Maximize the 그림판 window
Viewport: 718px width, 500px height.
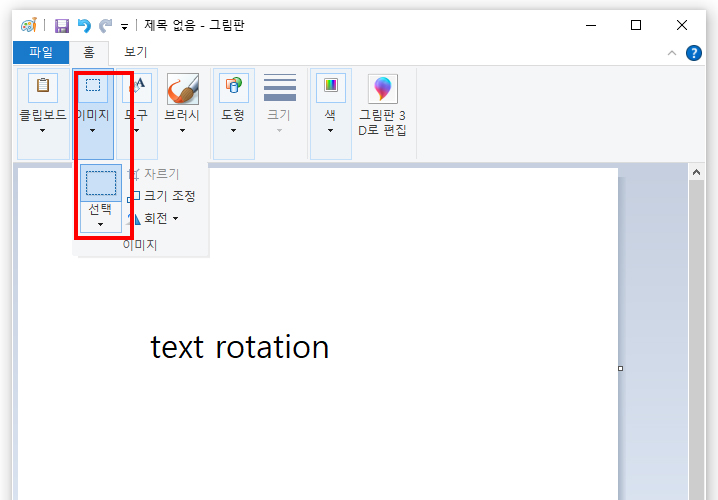point(636,25)
